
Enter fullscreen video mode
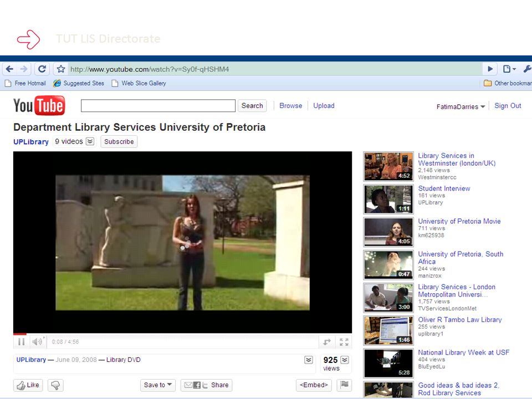tap(344, 342)
